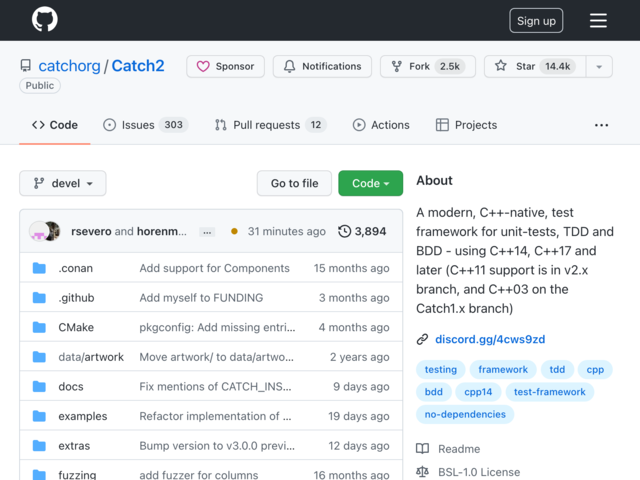Select the testing topic tag
Image resolution: width=640 pixels, height=480 pixels.
pyautogui.click(x=441, y=370)
